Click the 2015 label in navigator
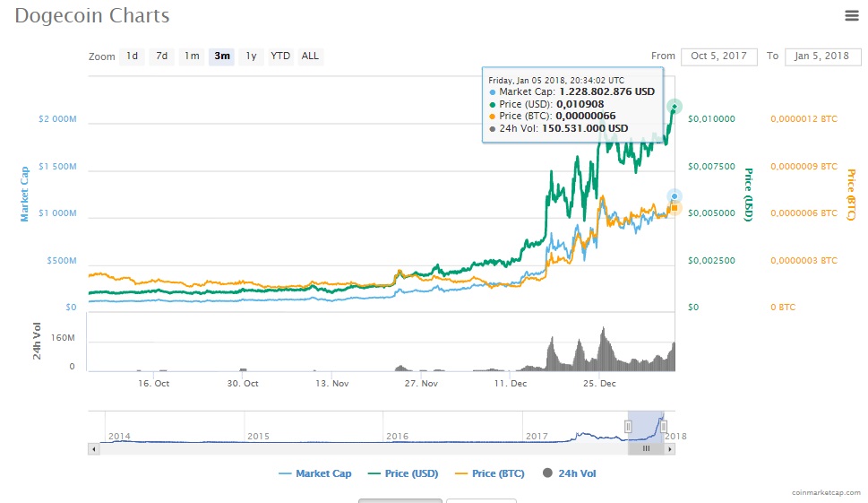This screenshot has height=503, width=868. point(258,437)
